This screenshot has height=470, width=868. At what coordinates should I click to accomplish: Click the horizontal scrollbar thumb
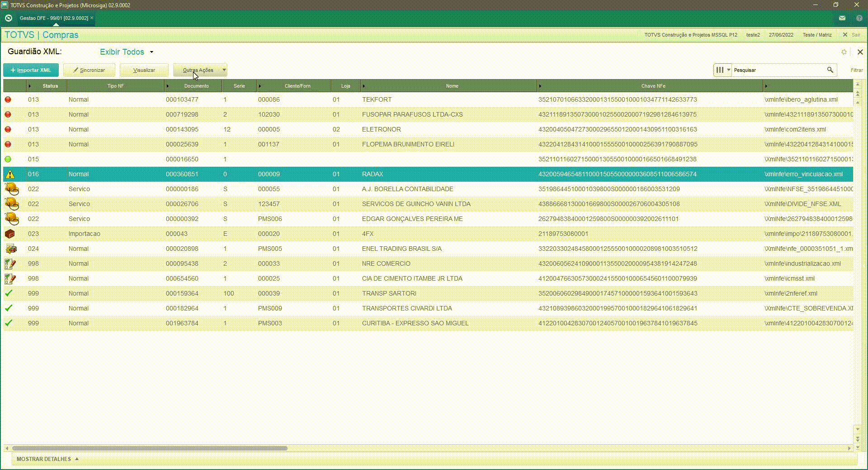pos(150,448)
